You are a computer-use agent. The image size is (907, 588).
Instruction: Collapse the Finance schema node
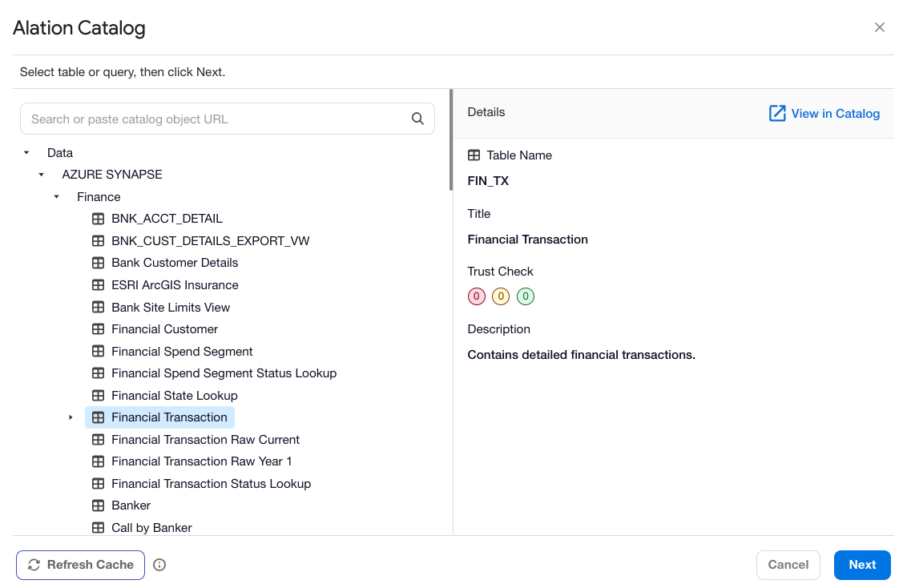coord(56,196)
